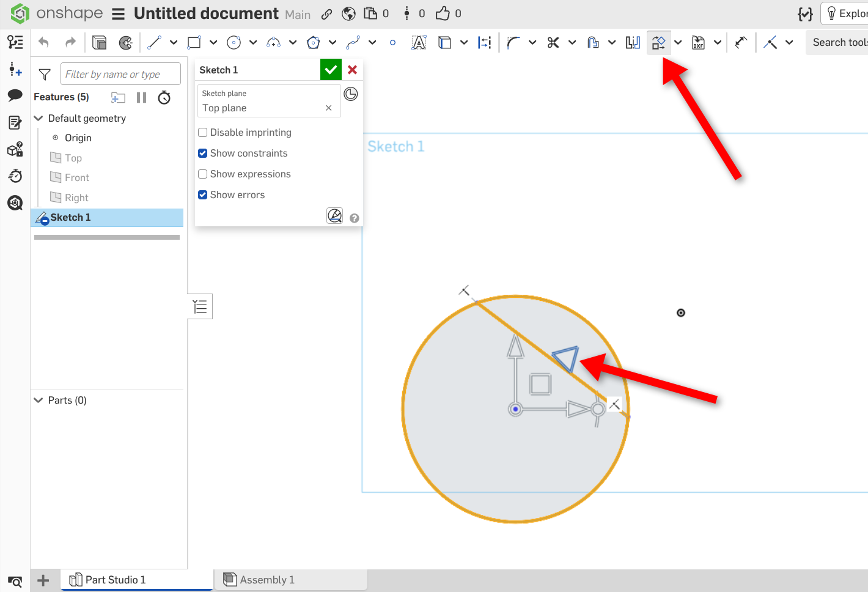Open the Trim tool dropdown arrow
Screen dimensions: 868x592
coord(572,42)
